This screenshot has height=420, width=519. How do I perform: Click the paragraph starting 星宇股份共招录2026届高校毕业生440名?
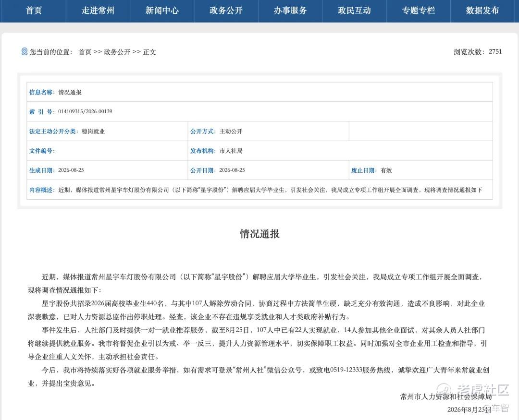tap(257, 310)
